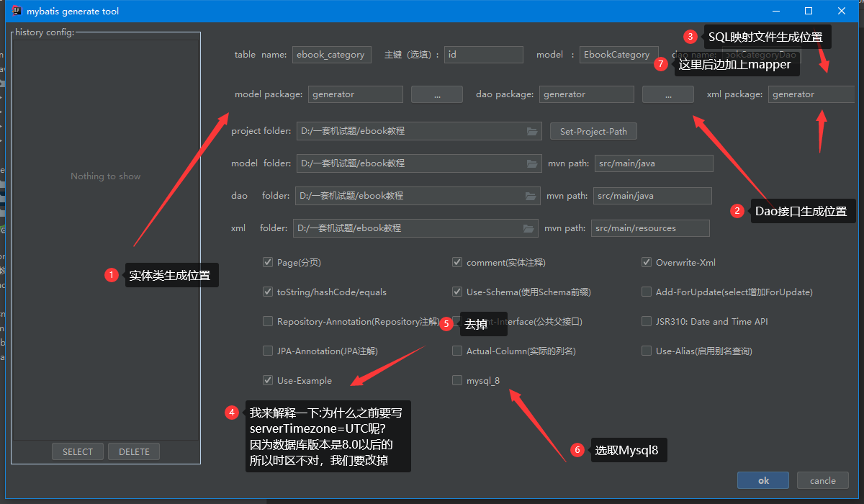This screenshot has height=504, width=864.
Task: Open folder browser for model folder
Action: click(532, 163)
